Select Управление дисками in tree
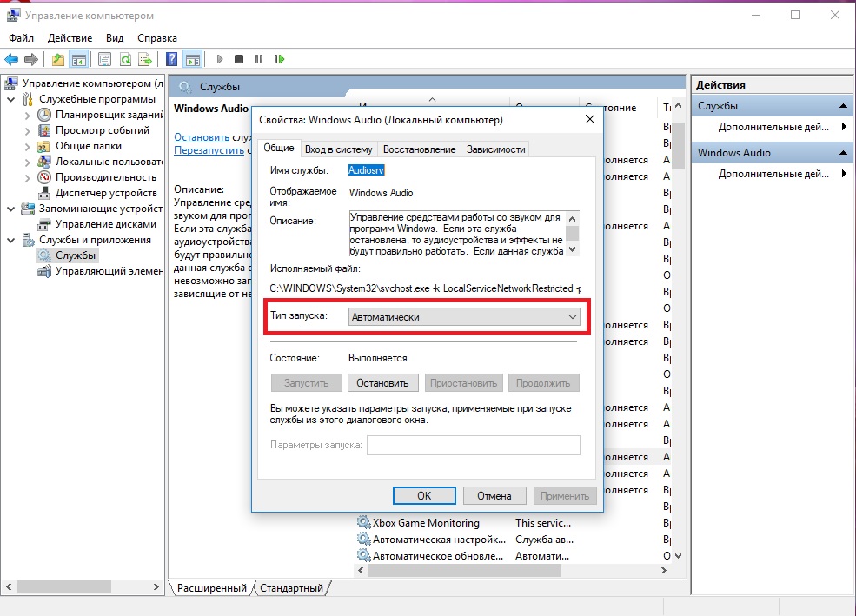Screen dimensions: 856x616 click(x=106, y=224)
